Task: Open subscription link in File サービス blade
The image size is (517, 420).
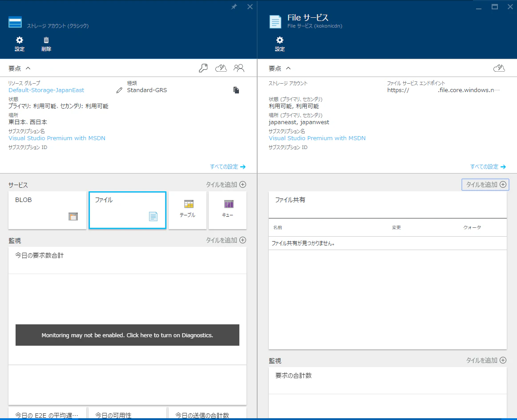Action: coord(317,138)
